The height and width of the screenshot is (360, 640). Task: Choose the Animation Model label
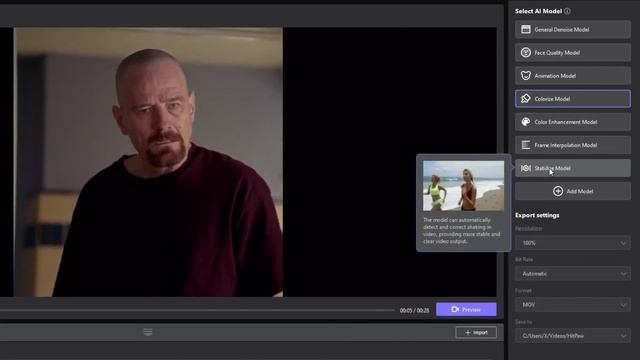[555, 76]
